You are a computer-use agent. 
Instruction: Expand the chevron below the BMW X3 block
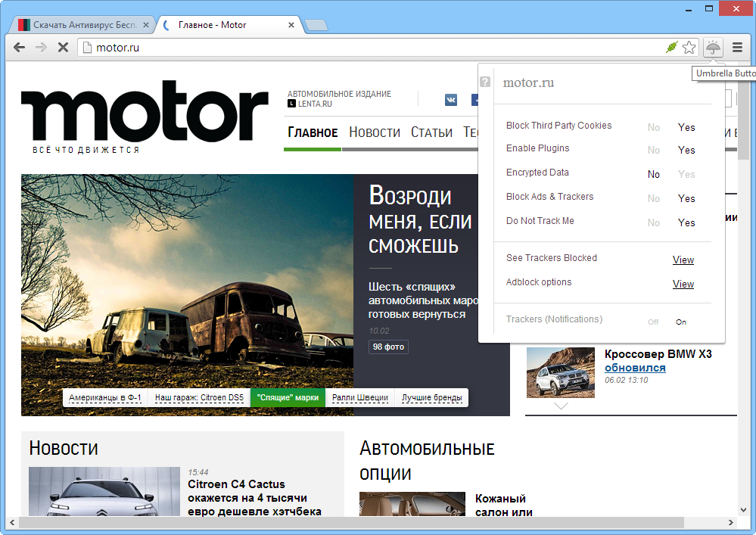point(560,406)
